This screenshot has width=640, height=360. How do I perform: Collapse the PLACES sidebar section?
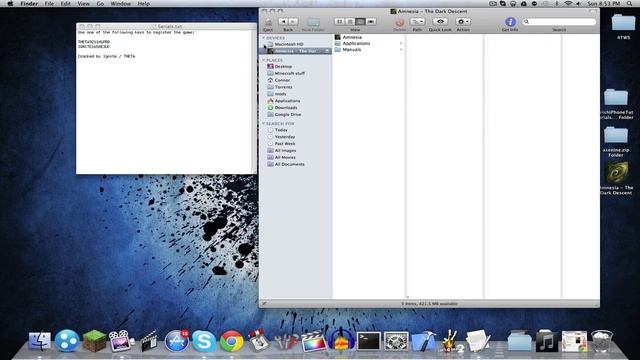(x=264, y=60)
